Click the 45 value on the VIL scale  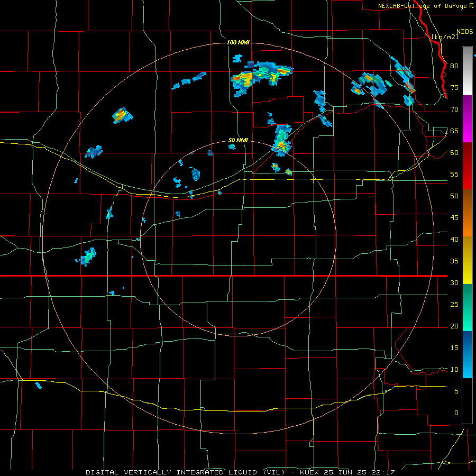[x=454, y=217]
